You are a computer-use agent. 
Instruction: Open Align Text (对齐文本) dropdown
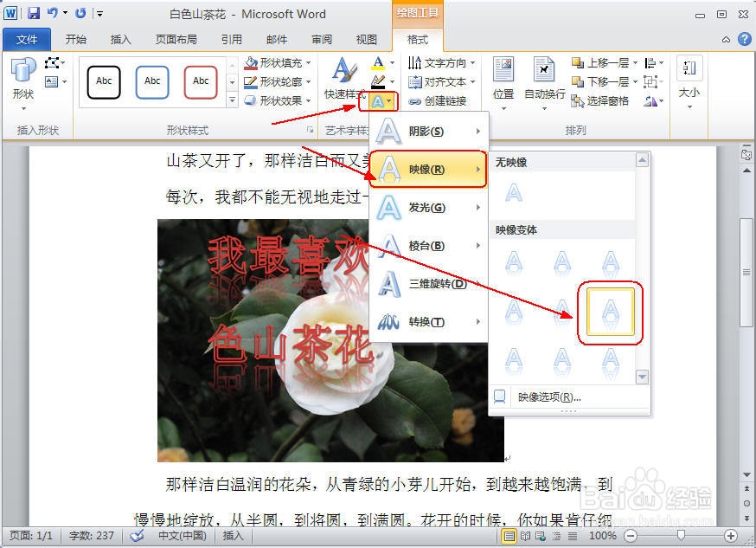click(442, 82)
